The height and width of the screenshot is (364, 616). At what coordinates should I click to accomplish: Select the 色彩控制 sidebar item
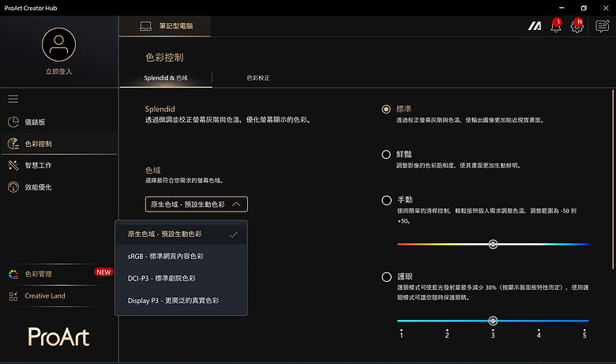[59, 144]
